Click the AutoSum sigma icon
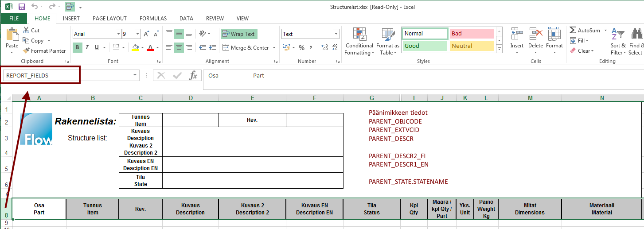 573,31
